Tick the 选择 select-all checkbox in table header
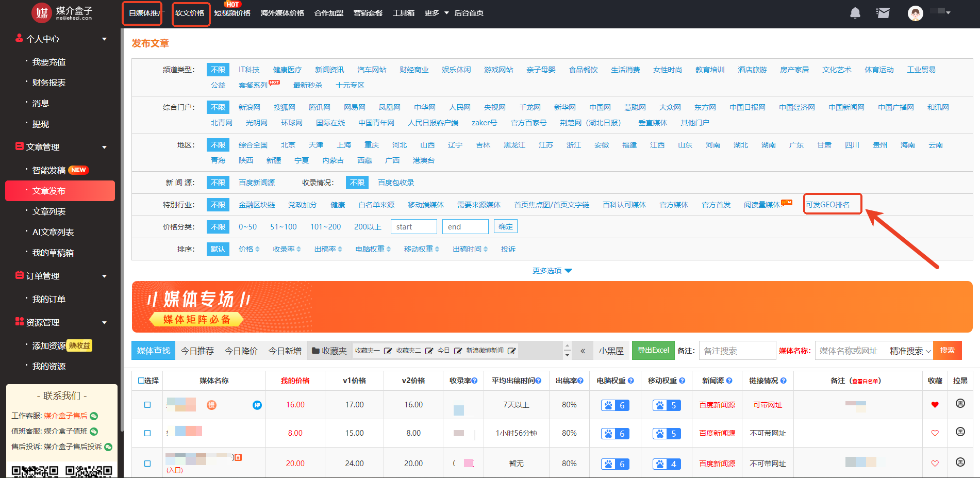This screenshot has width=980, height=478. point(142,381)
